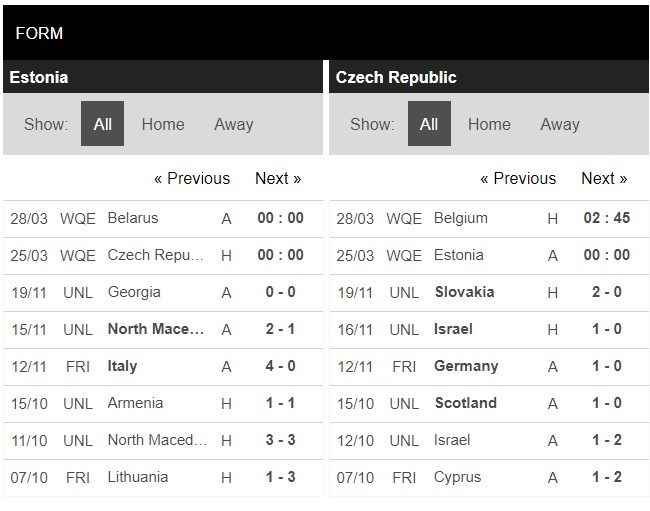Open Czech Republic match against Belgium
Screen dimensions: 650x511
(461, 218)
